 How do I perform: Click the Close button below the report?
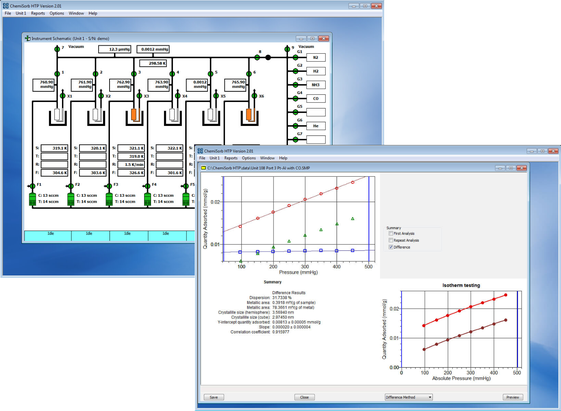(304, 397)
